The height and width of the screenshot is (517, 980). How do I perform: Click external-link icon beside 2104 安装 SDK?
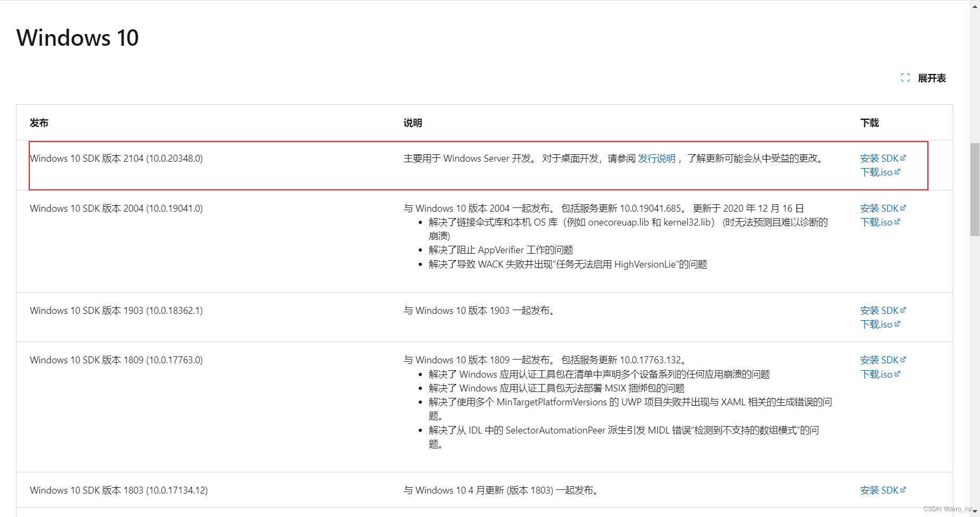tap(903, 157)
